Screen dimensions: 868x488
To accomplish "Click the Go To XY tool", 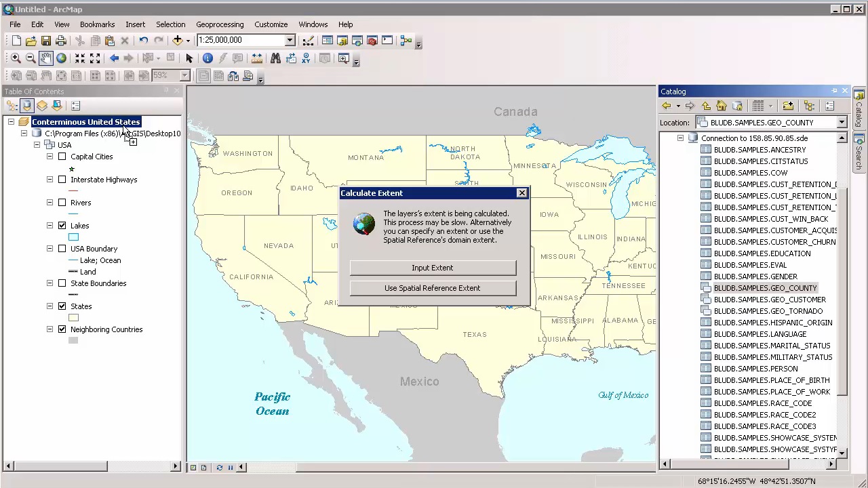I will [306, 59].
